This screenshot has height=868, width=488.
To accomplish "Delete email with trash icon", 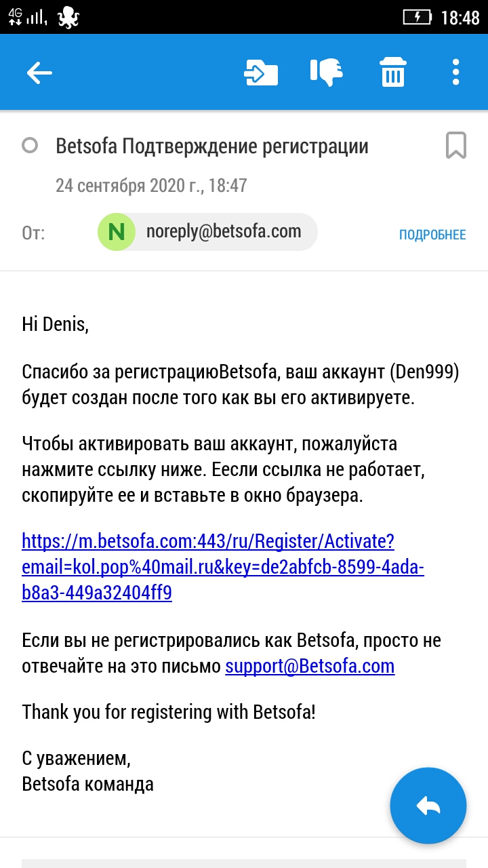I will pos(392,73).
